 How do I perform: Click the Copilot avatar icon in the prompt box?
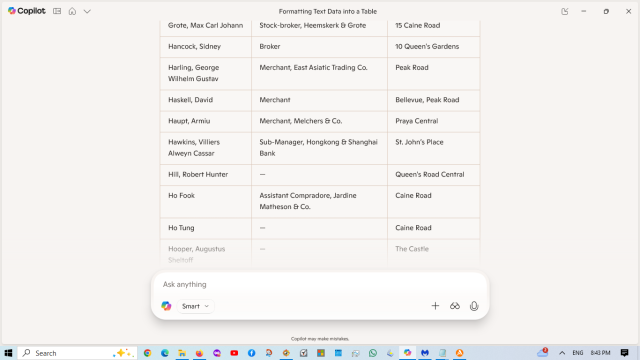[x=166, y=306]
